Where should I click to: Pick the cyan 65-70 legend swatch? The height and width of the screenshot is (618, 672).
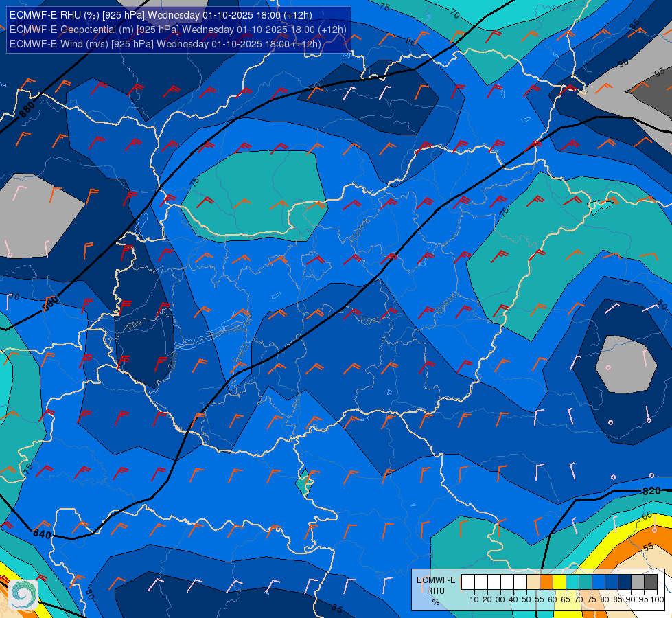(572, 582)
